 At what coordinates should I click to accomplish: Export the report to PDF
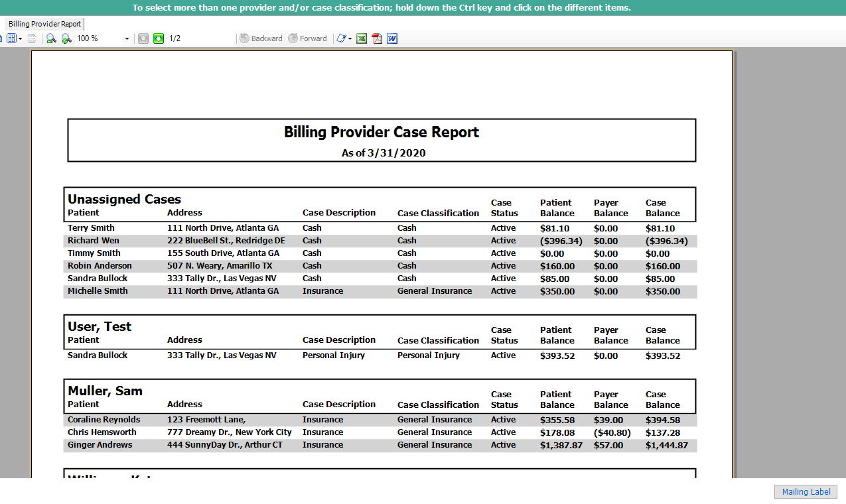pos(377,38)
